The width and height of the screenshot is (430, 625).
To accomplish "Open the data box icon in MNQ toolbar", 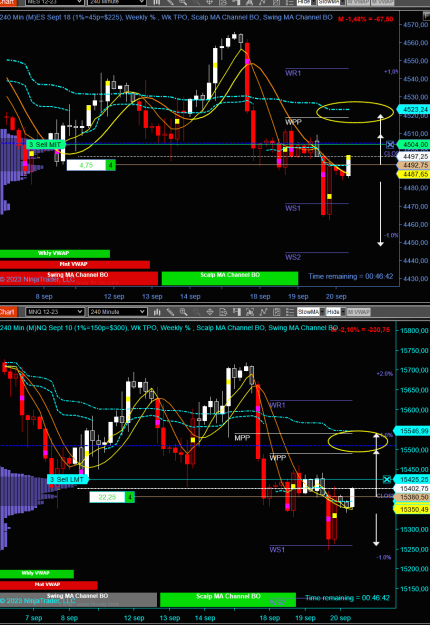I will point(223,312).
